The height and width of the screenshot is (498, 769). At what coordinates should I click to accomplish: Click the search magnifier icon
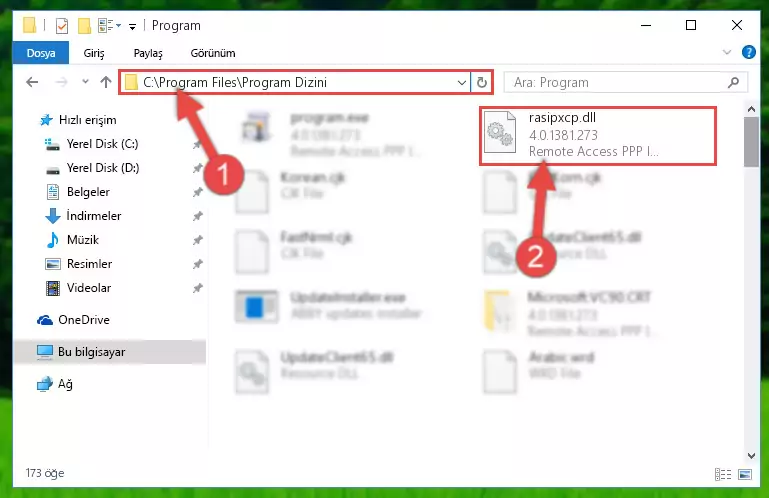734,82
